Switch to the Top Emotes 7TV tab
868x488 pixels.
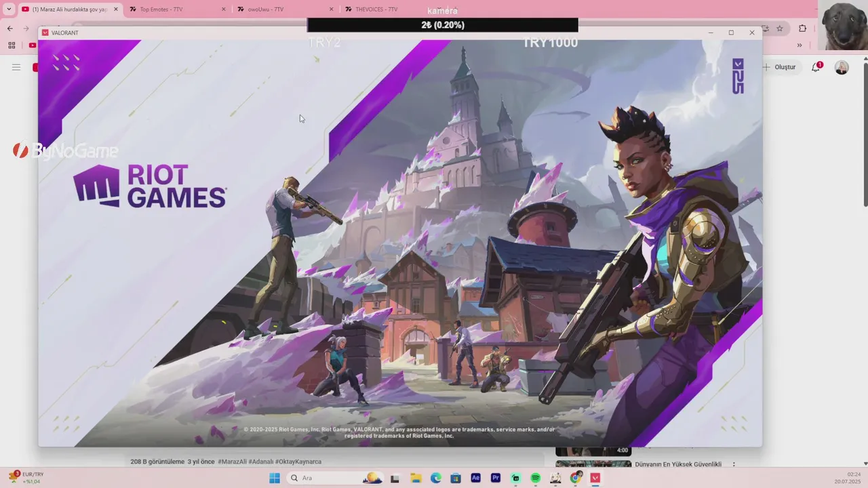coord(176,9)
